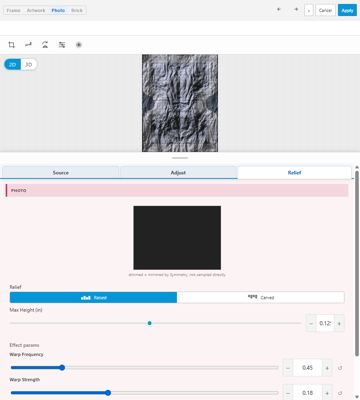Viewport: 360px width, 400px height.
Task: Open the adjustment sliders toolbar icon
Action: click(x=62, y=45)
